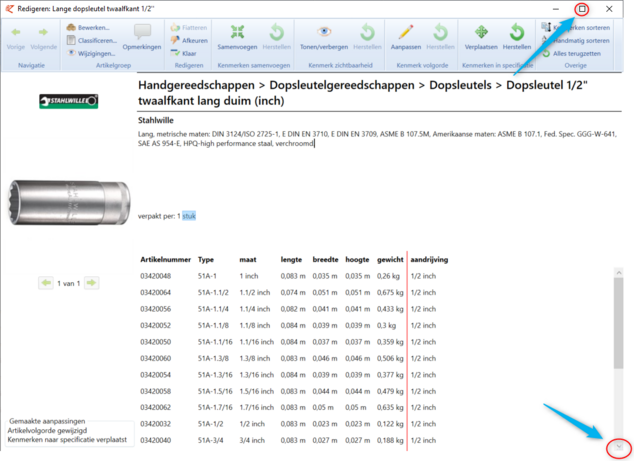634x461 pixels.
Task: Click Verplaatsen to move features
Action: click(x=481, y=37)
